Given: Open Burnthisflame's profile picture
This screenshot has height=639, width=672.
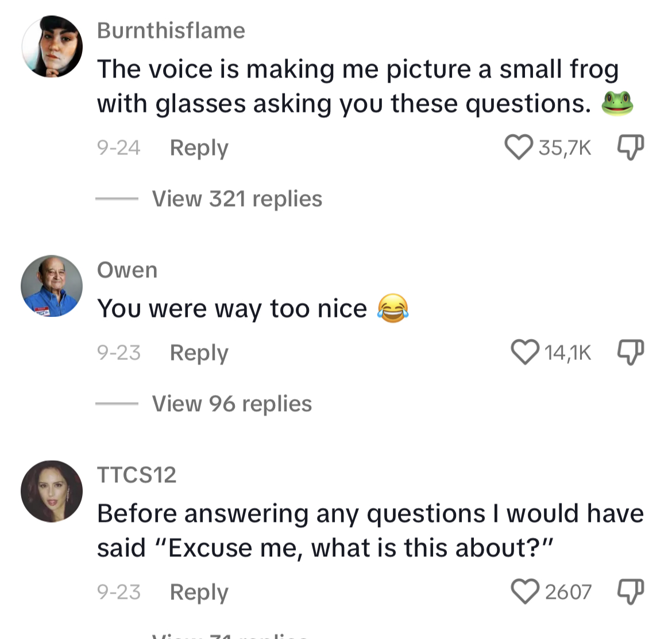Looking at the screenshot, I should pos(52,47).
